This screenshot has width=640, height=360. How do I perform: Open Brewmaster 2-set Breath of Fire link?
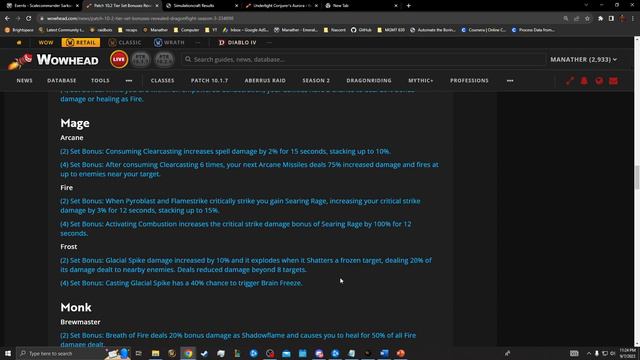coord(238,340)
